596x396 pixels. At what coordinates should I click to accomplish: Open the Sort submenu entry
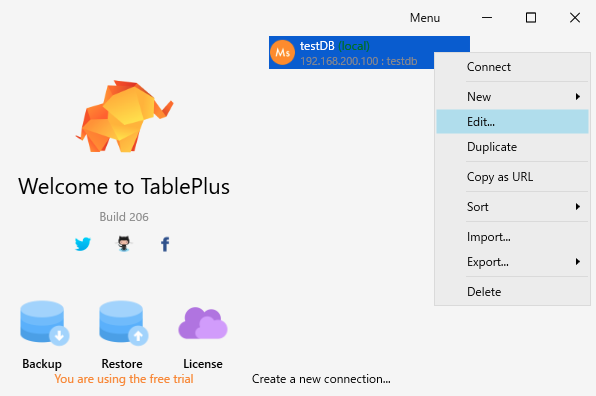(512, 207)
